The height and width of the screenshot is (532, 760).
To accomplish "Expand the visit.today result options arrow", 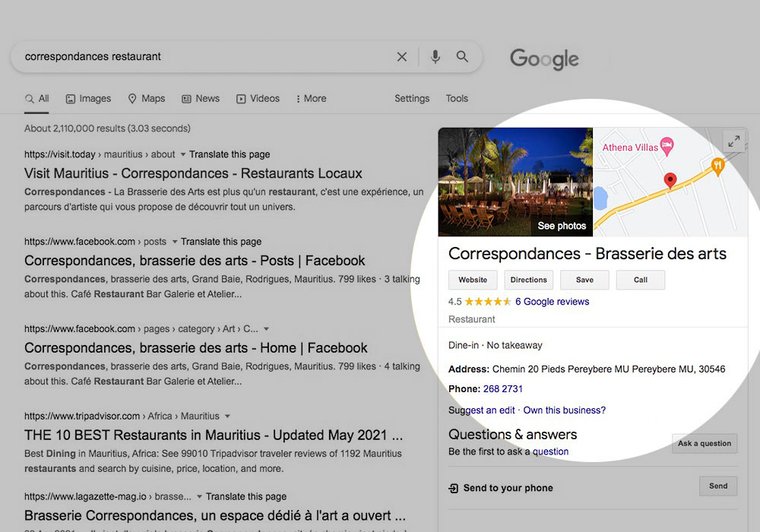I will coord(182,154).
